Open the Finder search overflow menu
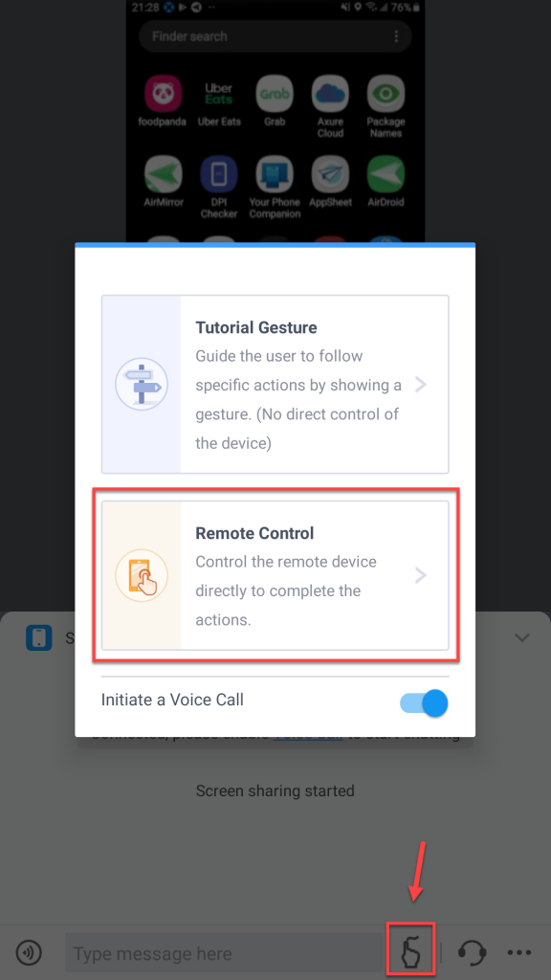Screen dimensions: 551x980 click(x=396, y=36)
